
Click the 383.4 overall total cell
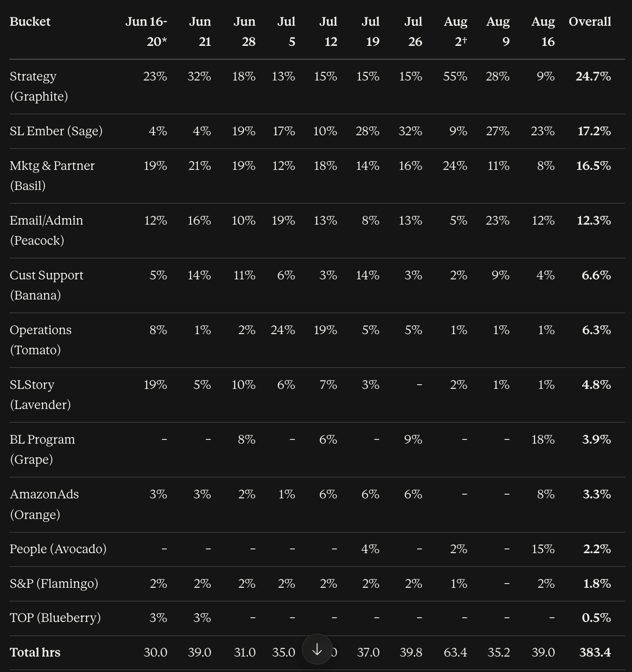pyautogui.click(x=595, y=652)
